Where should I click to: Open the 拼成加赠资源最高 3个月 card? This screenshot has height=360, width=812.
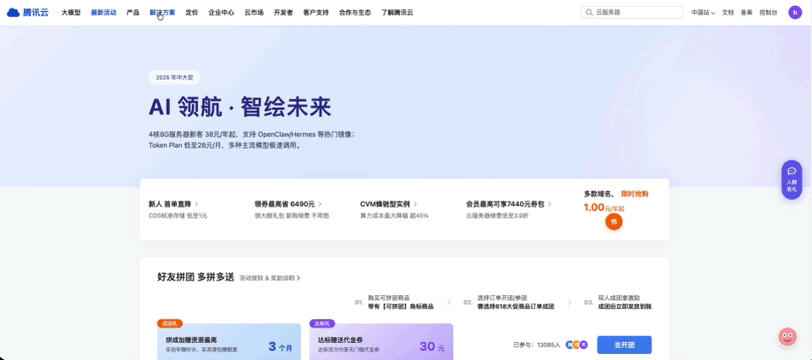[229, 341]
